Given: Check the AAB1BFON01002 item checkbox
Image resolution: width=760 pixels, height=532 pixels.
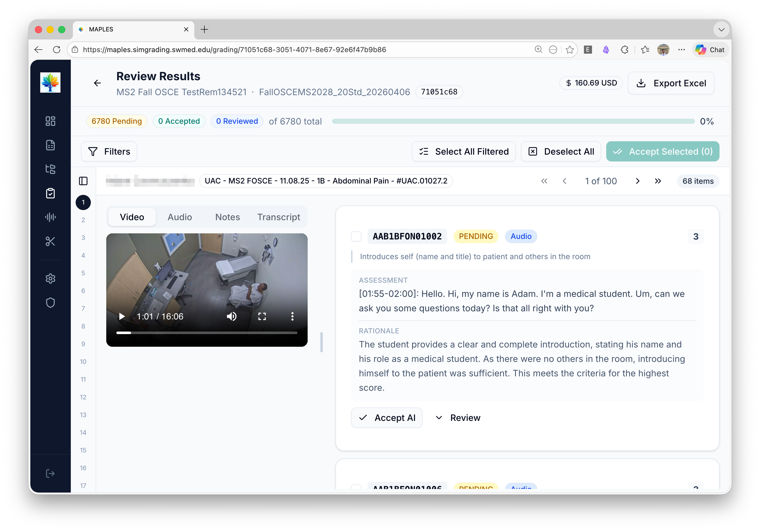Looking at the screenshot, I should [x=356, y=236].
